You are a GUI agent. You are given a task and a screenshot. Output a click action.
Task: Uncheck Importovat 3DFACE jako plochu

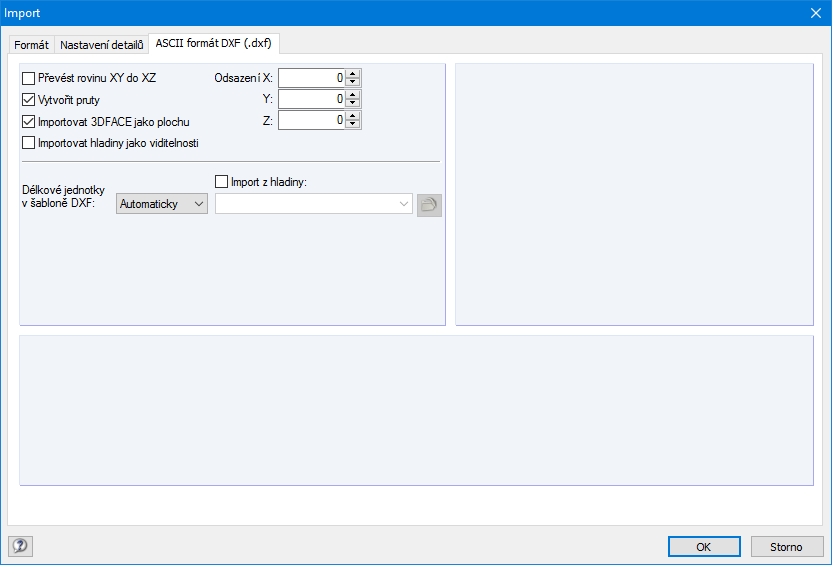pyautogui.click(x=29, y=122)
